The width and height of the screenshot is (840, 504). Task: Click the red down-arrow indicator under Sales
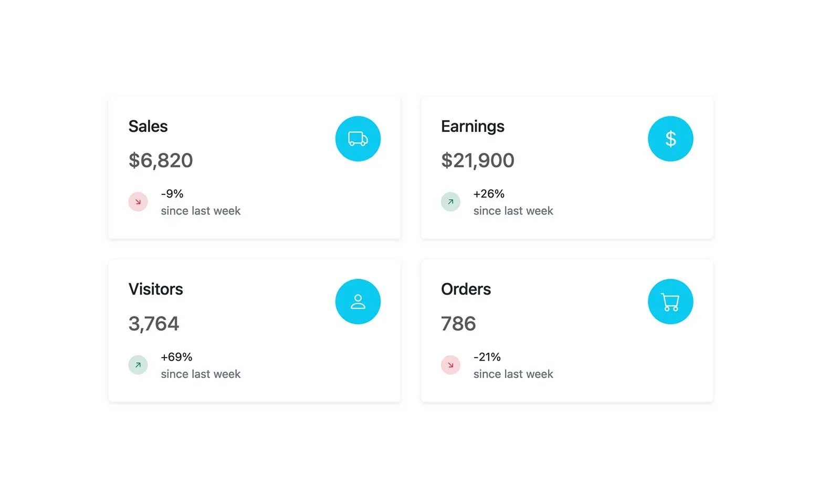point(138,202)
